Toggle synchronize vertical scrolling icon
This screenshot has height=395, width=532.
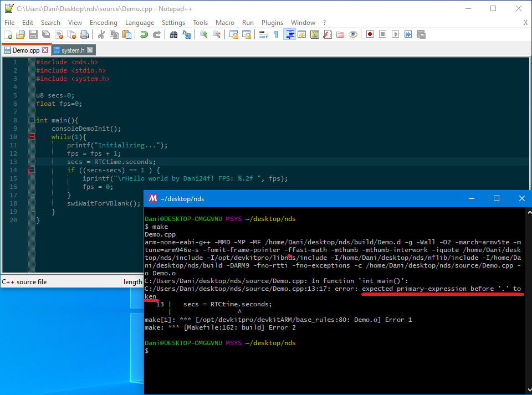point(234,34)
